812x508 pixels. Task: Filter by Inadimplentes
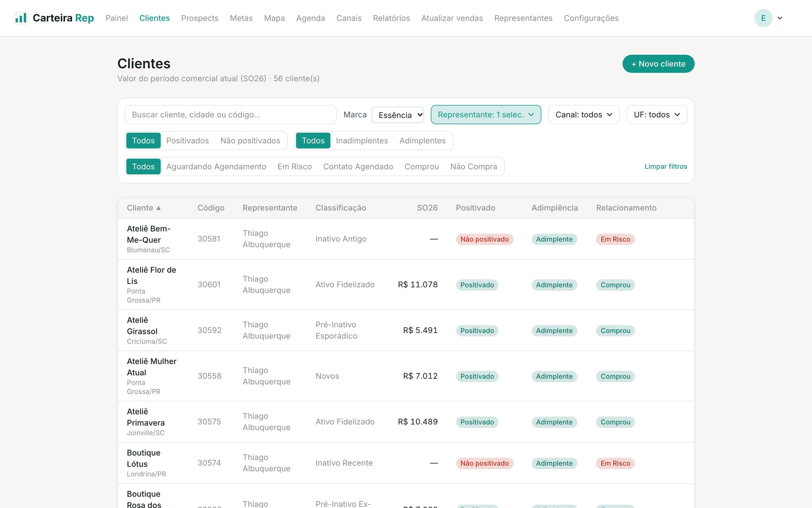tap(362, 141)
